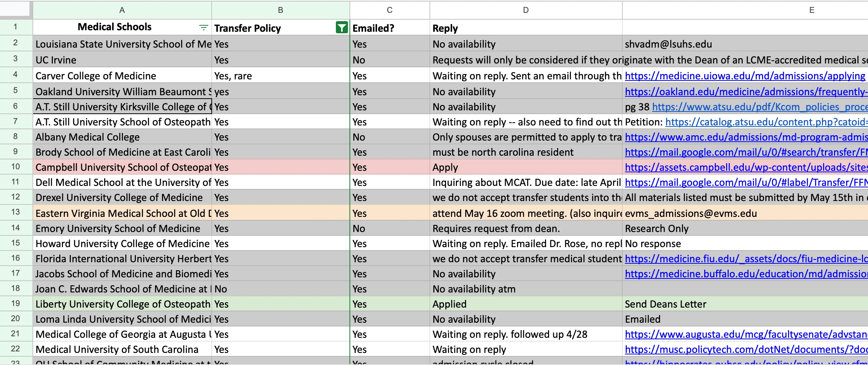Open the medicine.uiowa.edu admissions link
This screenshot has width=868, height=365.
745,76
